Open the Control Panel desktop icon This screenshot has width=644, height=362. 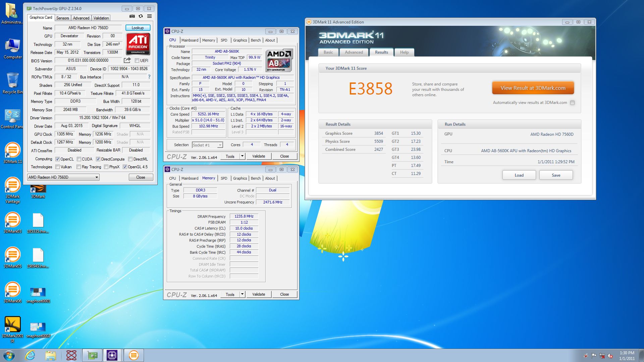[x=12, y=119]
